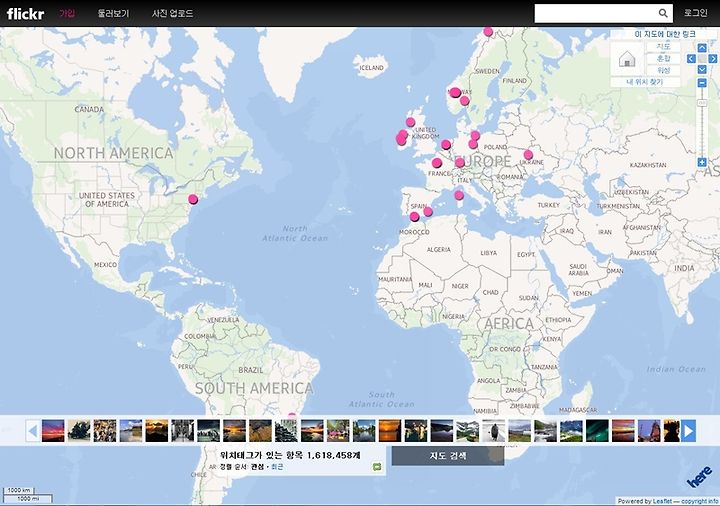Select the 혼합 hybrid view

(x=664, y=59)
